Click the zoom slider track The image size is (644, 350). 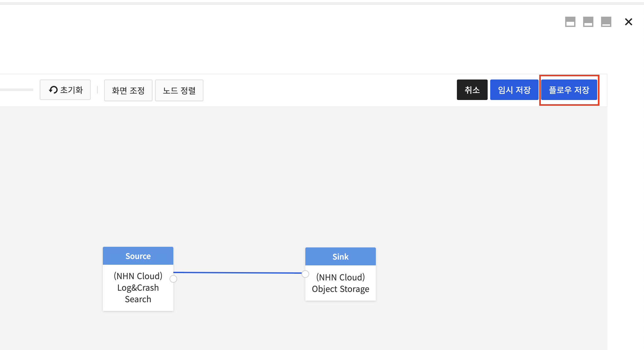[x=16, y=90]
